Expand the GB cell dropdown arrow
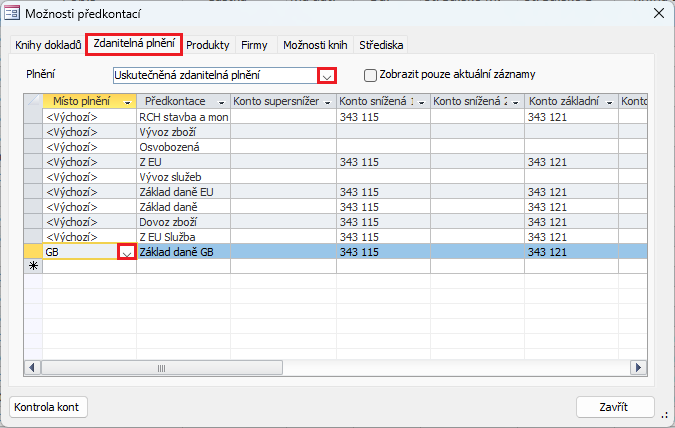The height and width of the screenshot is (428, 675). click(x=127, y=253)
